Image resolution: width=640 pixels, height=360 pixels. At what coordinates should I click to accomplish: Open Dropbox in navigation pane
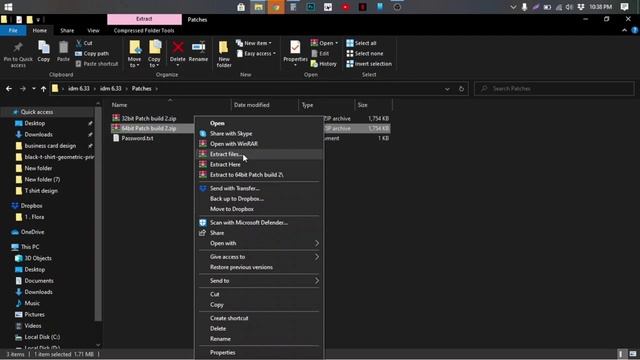tap(31, 206)
